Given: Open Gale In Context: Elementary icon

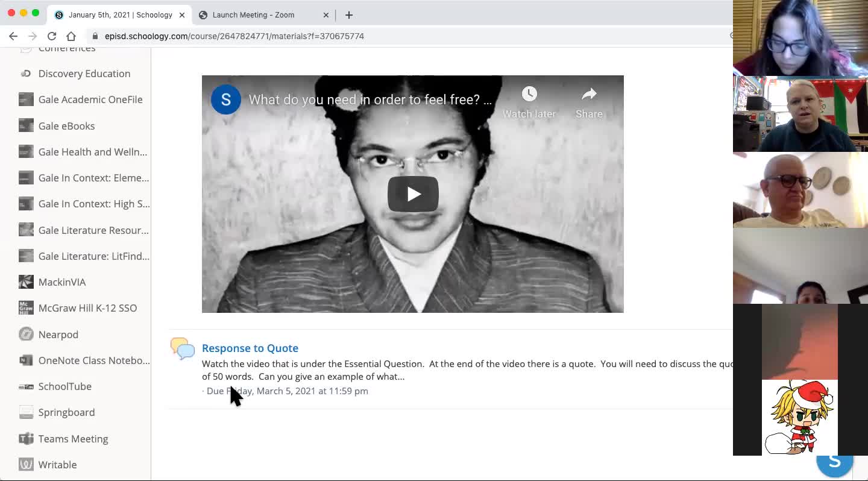Looking at the screenshot, I should pyautogui.click(x=26, y=178).
